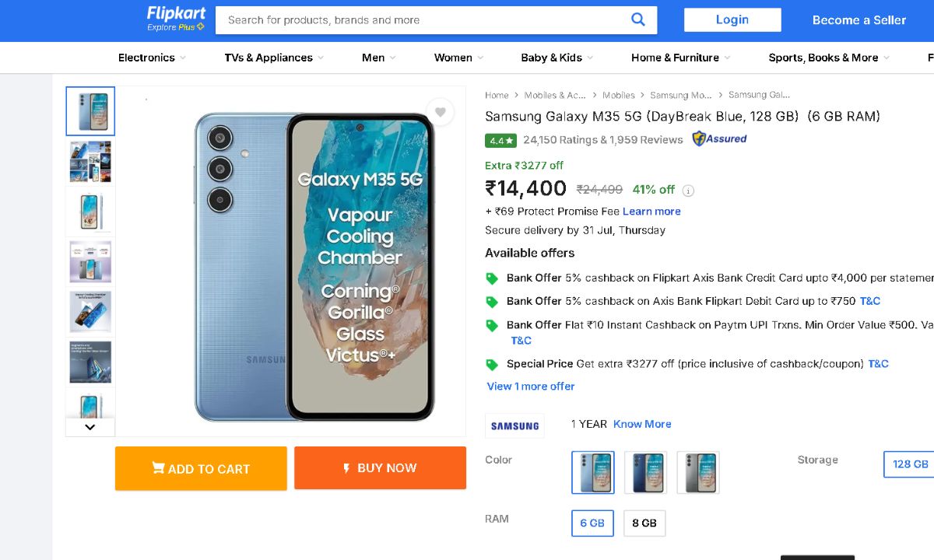Click the Samsung brand logo
The height and width of the screenshot is (560, 934).
point(514,425)
